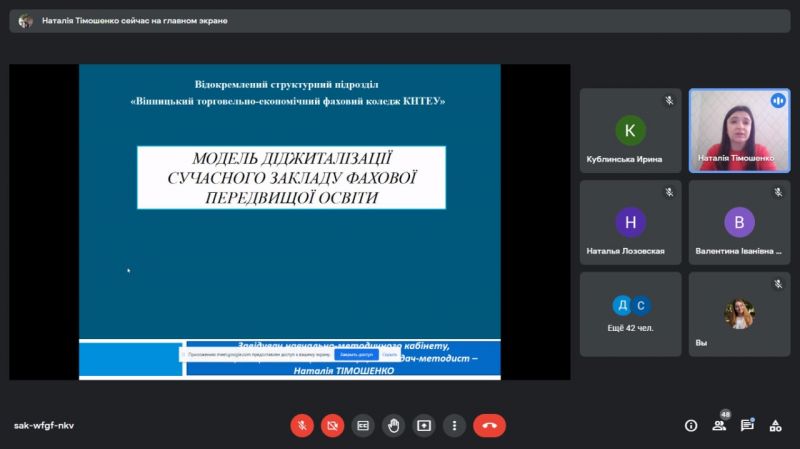Viewport: 800px width, 449px height.
Task: Click the blue stop sharing button in presentation popup
Action: click(356, 355)
